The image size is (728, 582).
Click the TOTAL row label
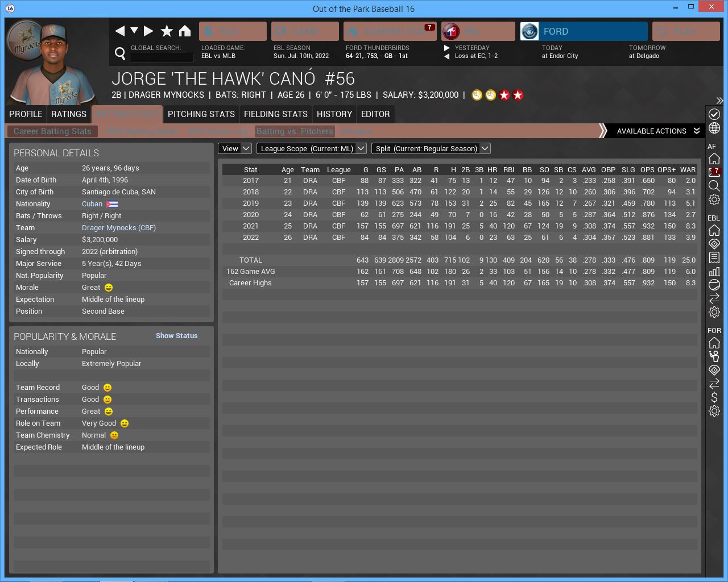coord(251,260)
